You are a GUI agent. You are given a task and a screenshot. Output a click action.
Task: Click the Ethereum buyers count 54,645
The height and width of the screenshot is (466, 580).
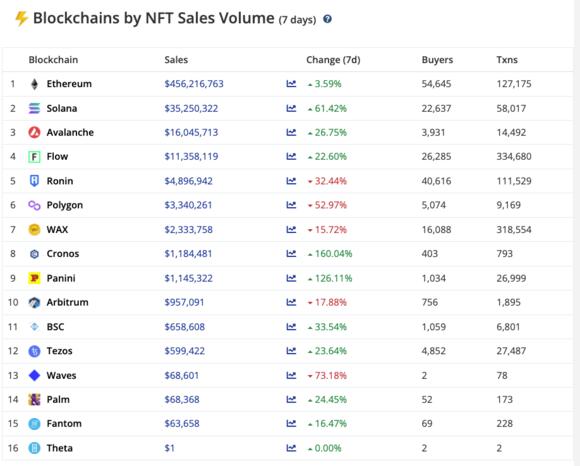436,84
